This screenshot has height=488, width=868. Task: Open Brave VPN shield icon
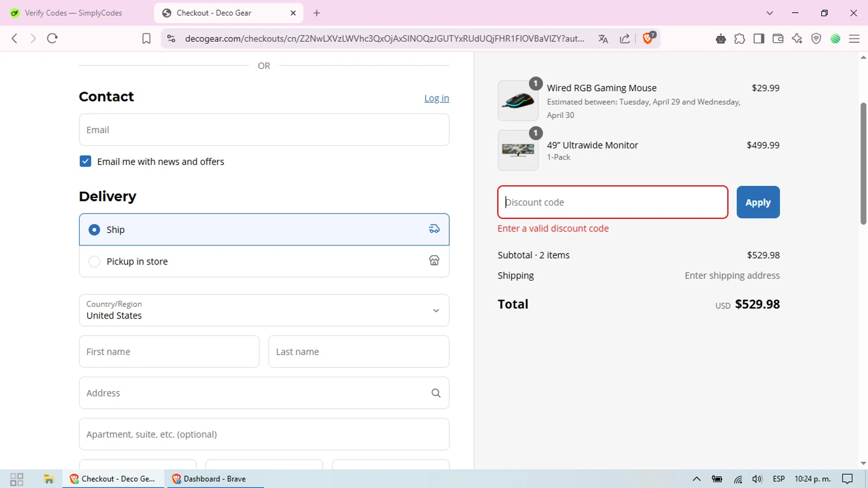(816, 39)
